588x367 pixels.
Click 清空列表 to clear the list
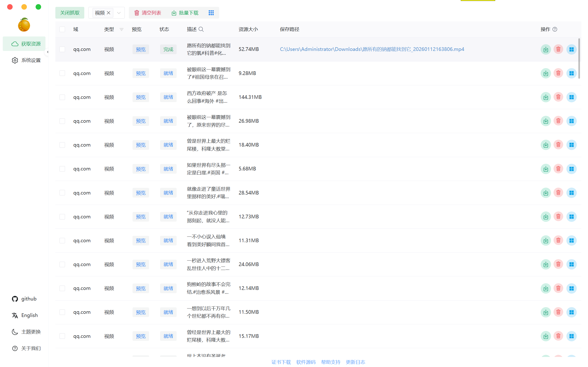(x=147, y=13)
